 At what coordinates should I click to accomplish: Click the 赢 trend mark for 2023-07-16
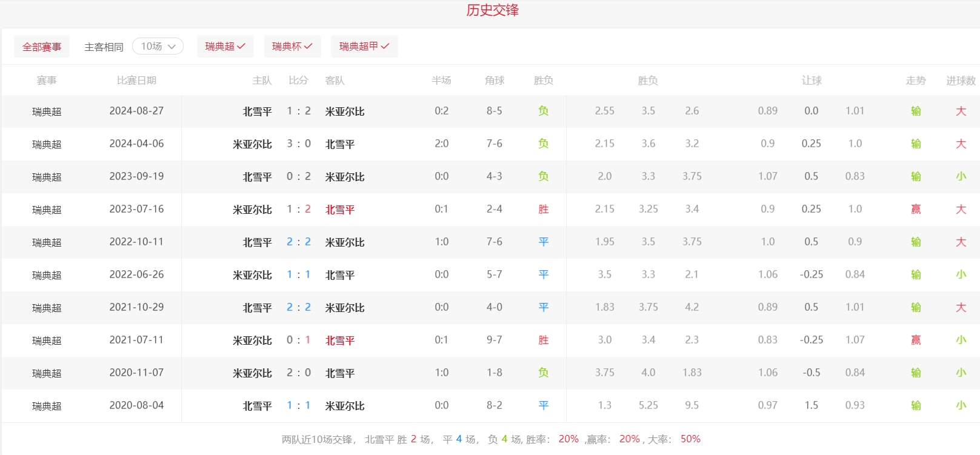[915, 209]
